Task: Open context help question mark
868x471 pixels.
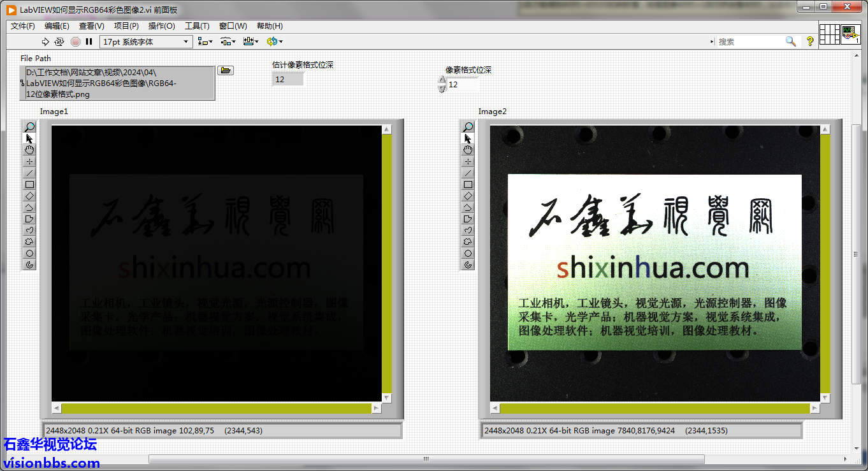Action: 810,41
